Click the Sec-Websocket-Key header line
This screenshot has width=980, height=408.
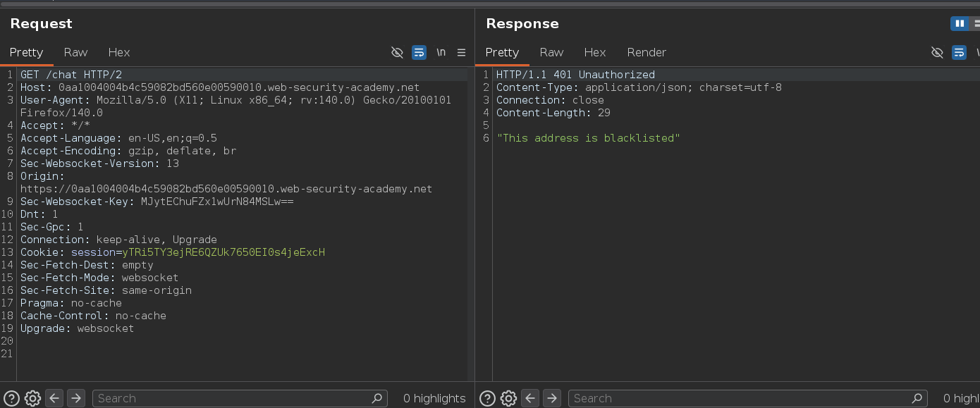coord(157,202)
